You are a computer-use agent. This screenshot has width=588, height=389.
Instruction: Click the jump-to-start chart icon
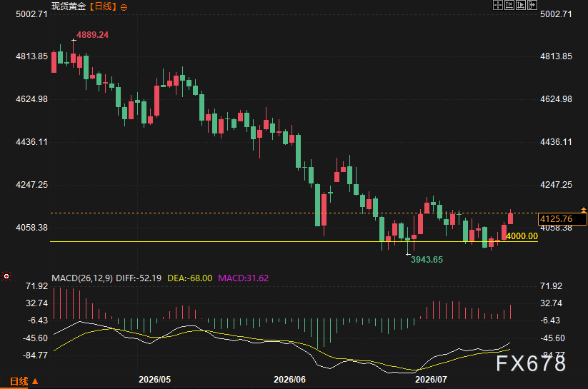point(509,5)
